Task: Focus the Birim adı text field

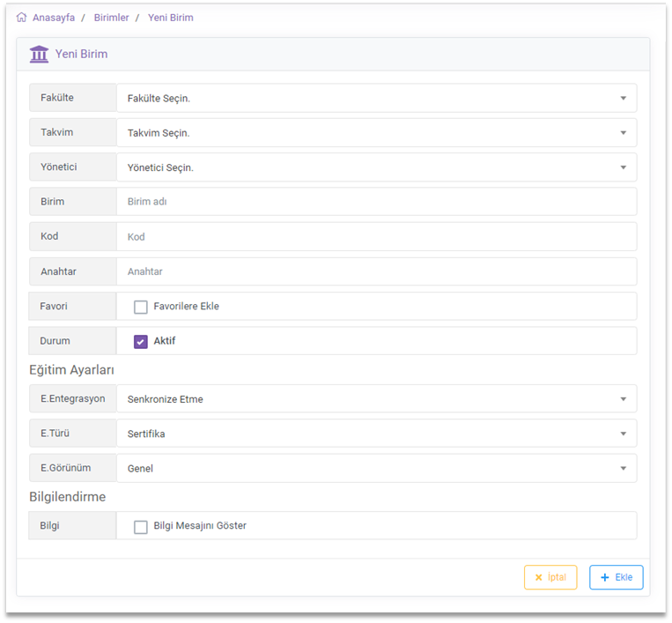Action: 376,202
